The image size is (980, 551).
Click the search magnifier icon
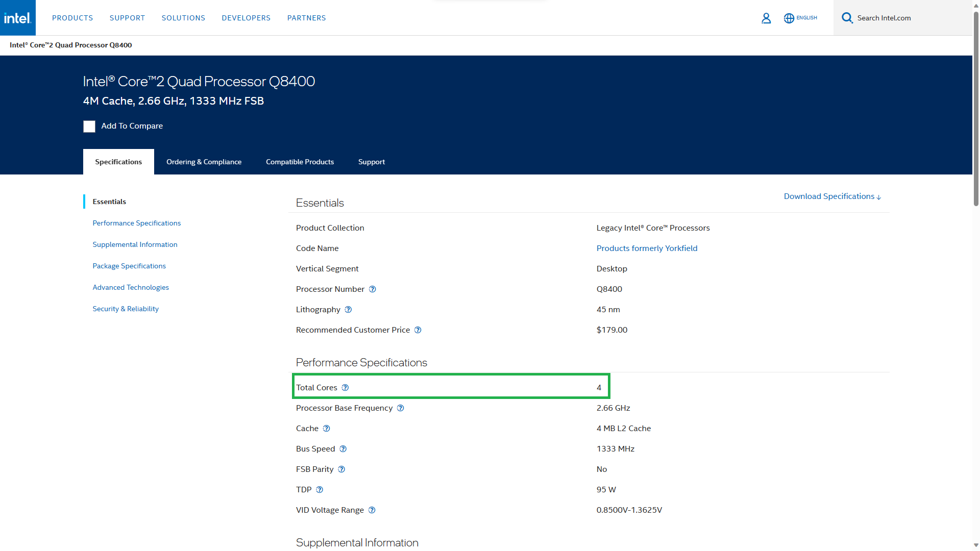(x=847, y=18)
